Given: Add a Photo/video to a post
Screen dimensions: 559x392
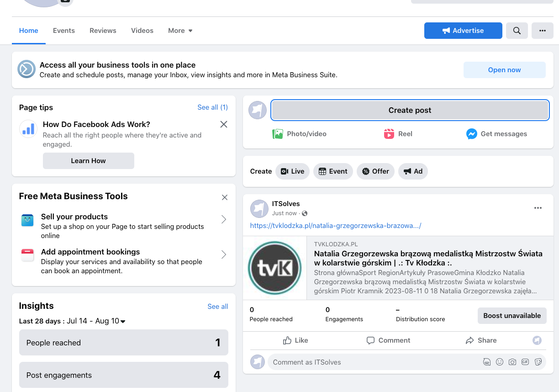Looking at the screenshot, I should tap(300, 134).
